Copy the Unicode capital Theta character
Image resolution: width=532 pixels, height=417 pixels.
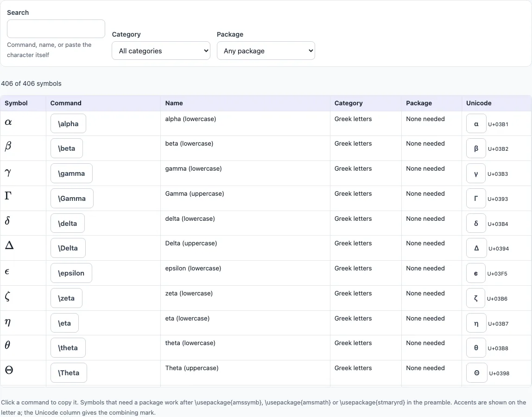[477, 373]
